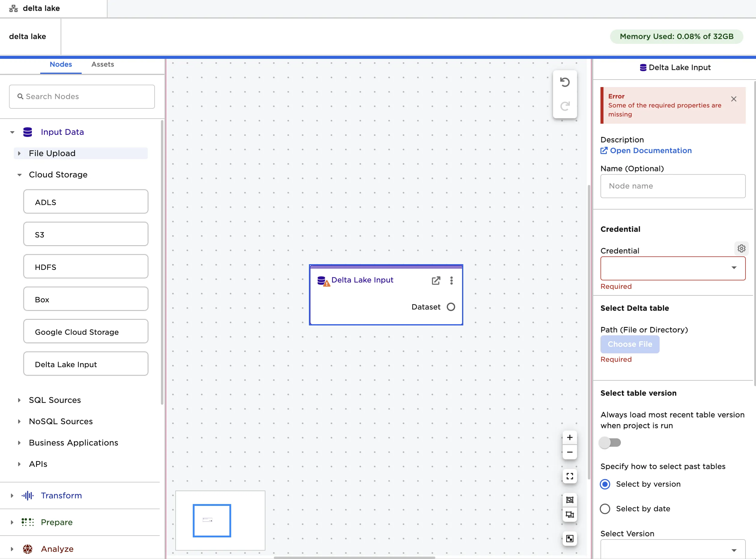The height and width of the screenshot is (559, 756).
Task: Zoom out with the minus icon
Action: 570,452
